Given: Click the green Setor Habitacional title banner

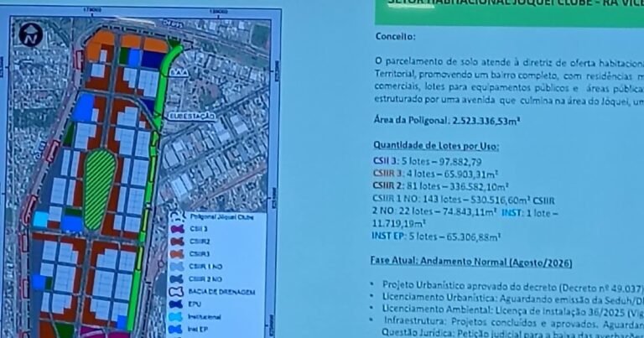Looking at the screenshot, I should point(509,13).
